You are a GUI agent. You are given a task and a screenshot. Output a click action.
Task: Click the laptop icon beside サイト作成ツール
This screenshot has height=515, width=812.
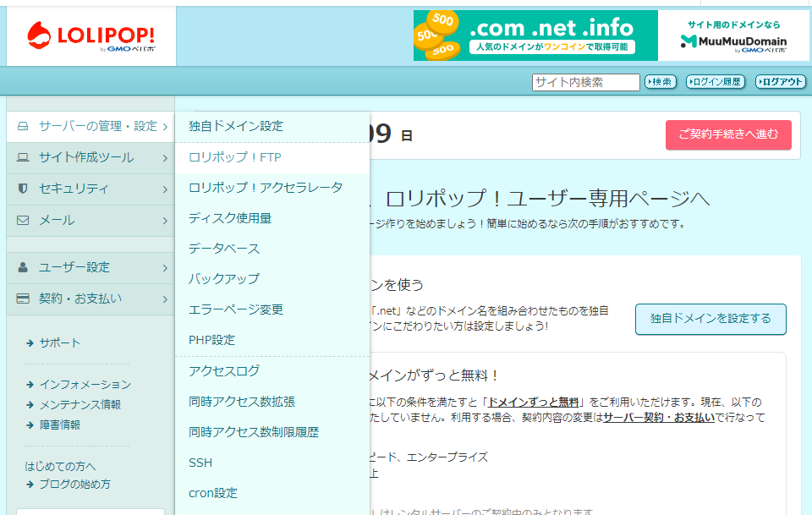[23, 157]
